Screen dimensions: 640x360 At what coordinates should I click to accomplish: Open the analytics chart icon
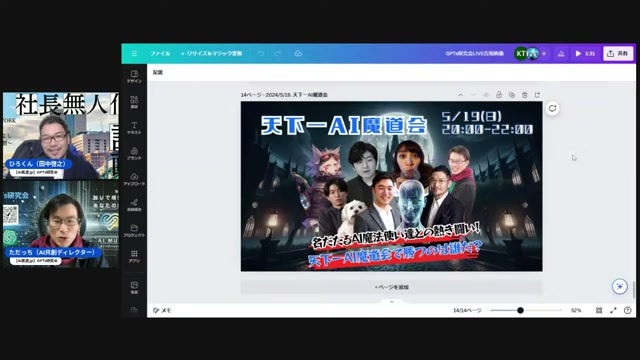pyautogui.click(x=561, y=53)
